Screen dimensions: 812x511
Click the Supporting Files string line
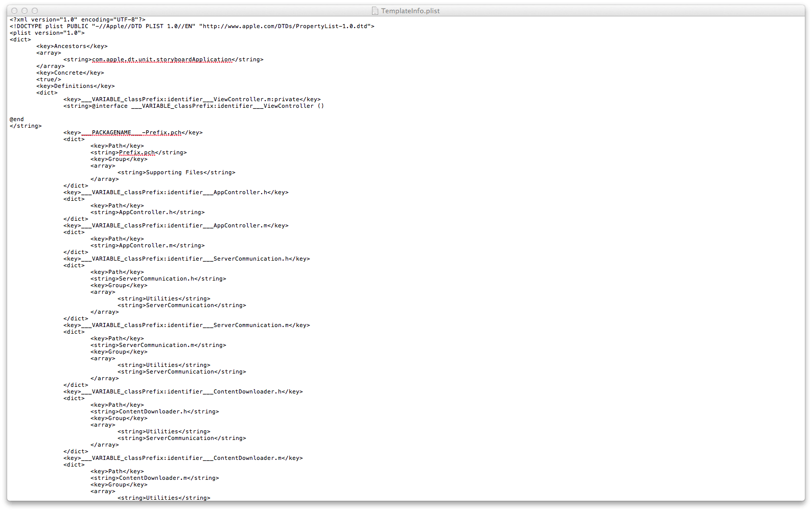click(176, 172)
